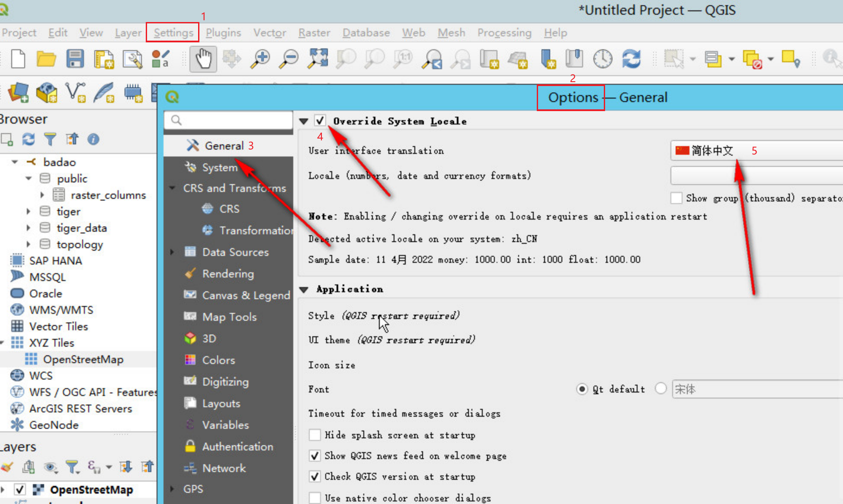Toggle Show QGIS news feed checkbox
Image resolution: width=843 pixels, height=504 pixels.
[x=315, y=456]
